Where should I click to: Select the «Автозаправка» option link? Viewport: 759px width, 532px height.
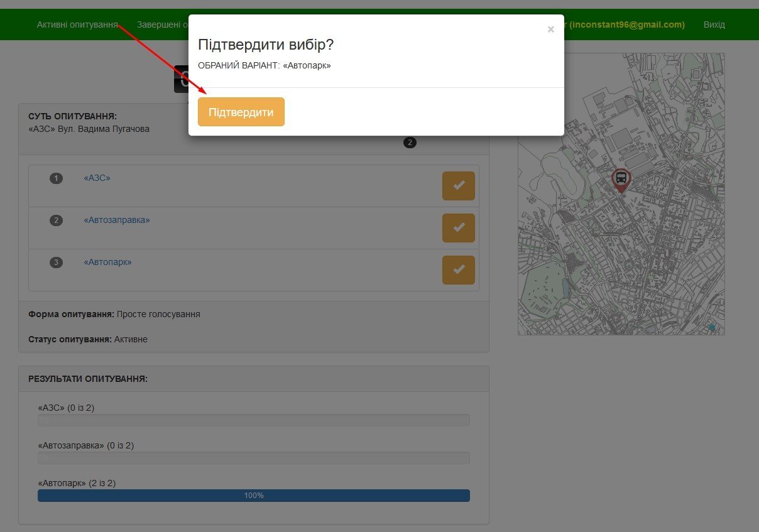point(116,220)
